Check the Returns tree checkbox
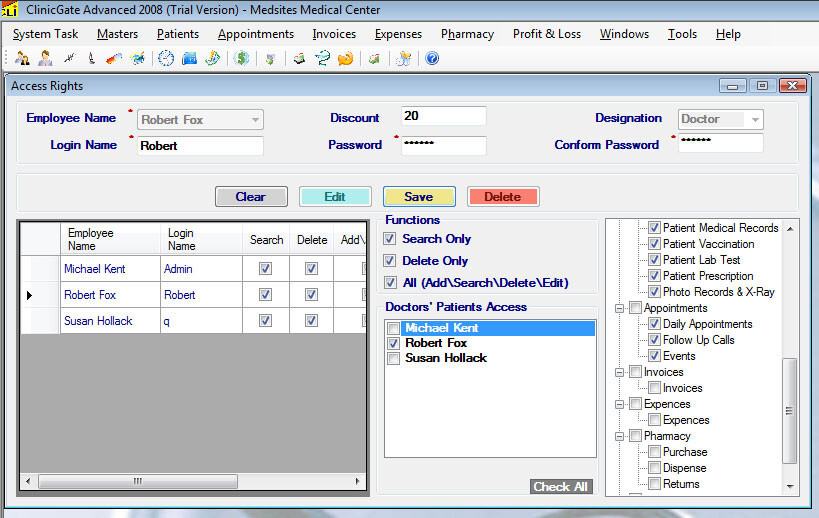Screen dimensions: 819x518 click(x=654, y=484)
